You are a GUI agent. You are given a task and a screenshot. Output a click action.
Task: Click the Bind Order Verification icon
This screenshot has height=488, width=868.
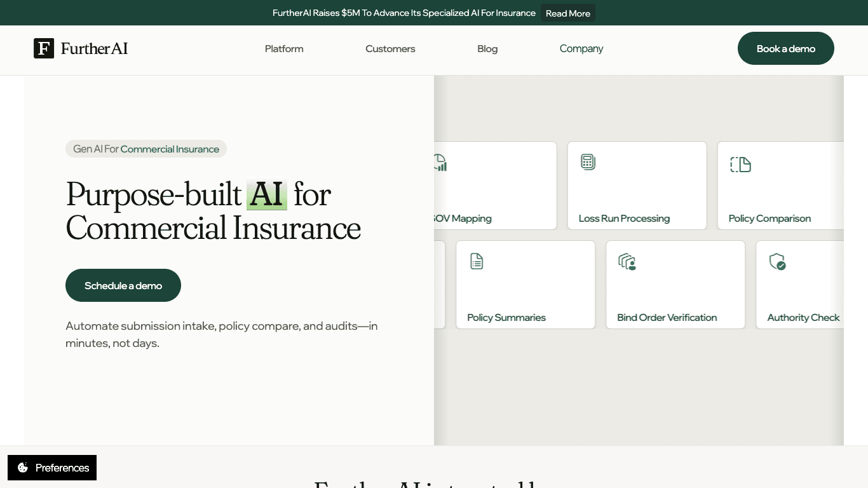(627, 262)
